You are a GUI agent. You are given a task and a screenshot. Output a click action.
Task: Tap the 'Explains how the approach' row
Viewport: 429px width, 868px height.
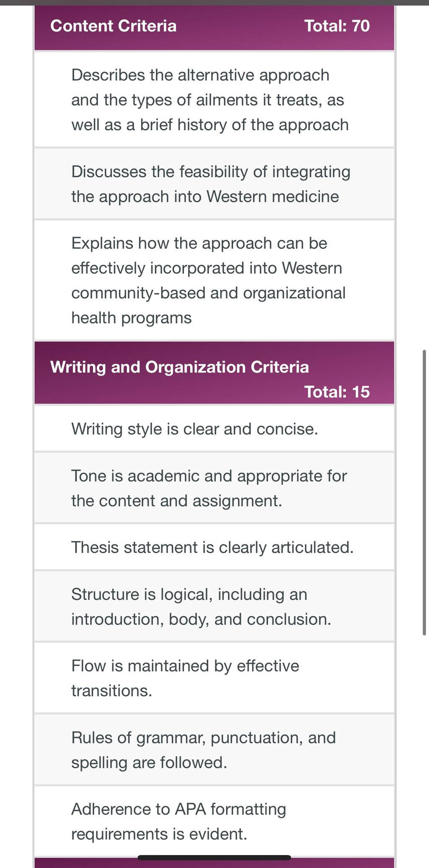click(214, 280)
